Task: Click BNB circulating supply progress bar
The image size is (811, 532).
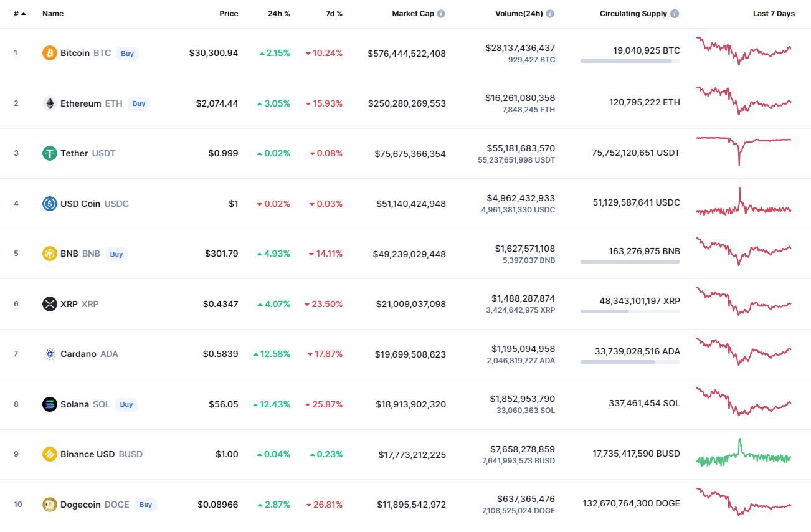Action: point(630,262)
